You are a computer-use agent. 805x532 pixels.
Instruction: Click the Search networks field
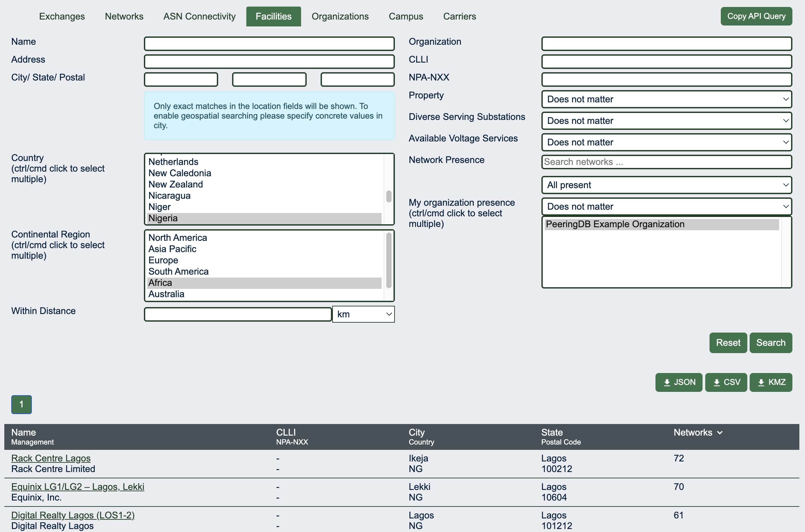point(666,162)
